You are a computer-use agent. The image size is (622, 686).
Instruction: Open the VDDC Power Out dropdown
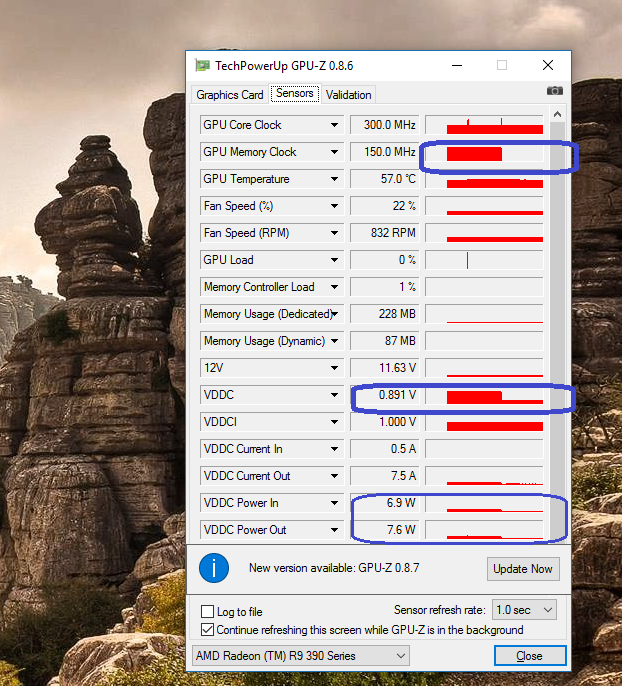334,530
